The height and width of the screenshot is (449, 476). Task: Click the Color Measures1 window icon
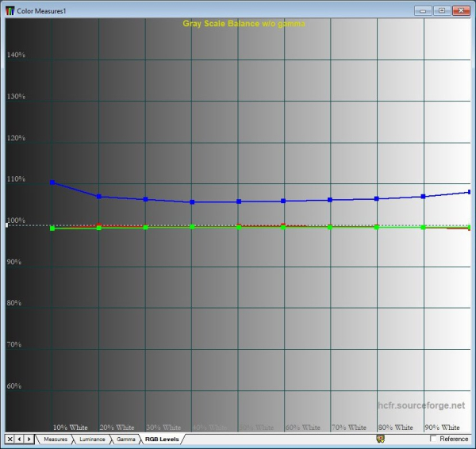(10, 11)
